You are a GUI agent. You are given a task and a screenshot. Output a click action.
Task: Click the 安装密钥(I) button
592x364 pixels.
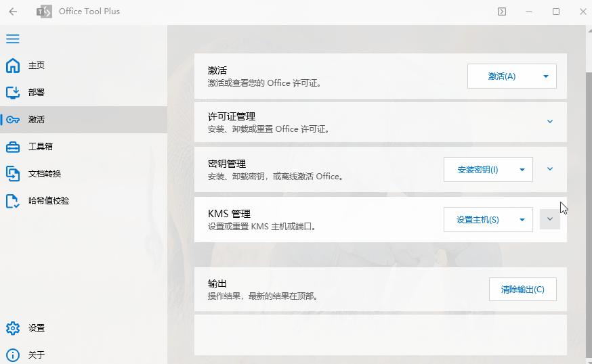(x=478, y=170)
